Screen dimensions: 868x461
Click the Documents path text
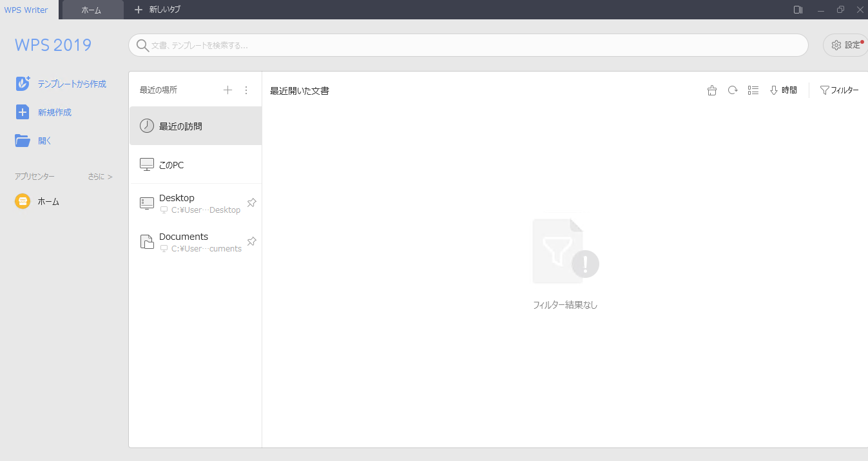[206, 249]
